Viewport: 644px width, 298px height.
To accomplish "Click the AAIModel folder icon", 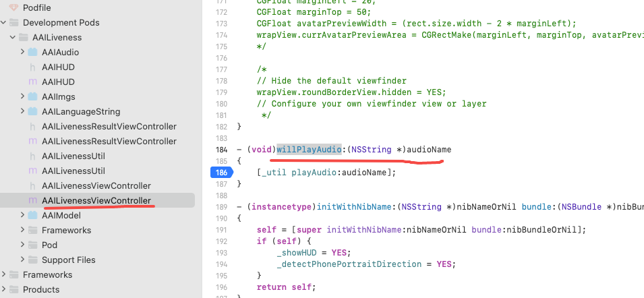I will pyautogui.click(x=33, y=215).
